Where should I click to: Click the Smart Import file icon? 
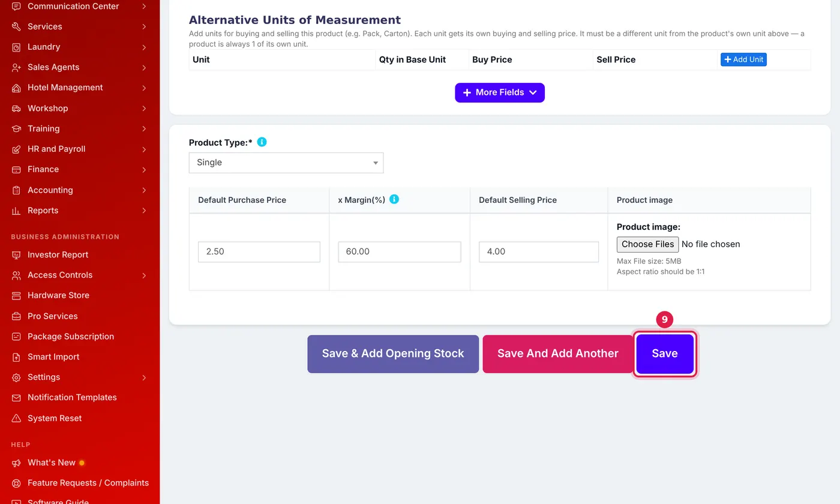[x=16, y=357]
